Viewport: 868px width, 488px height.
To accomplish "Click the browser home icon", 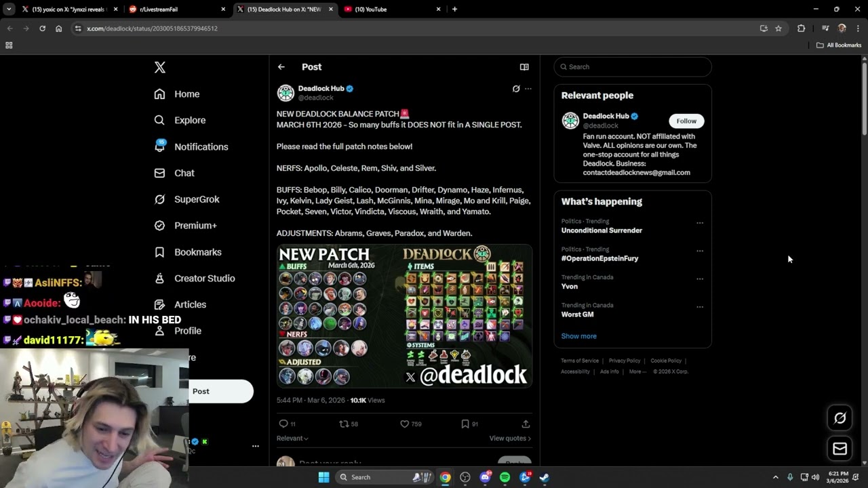I will pos(59,28).
